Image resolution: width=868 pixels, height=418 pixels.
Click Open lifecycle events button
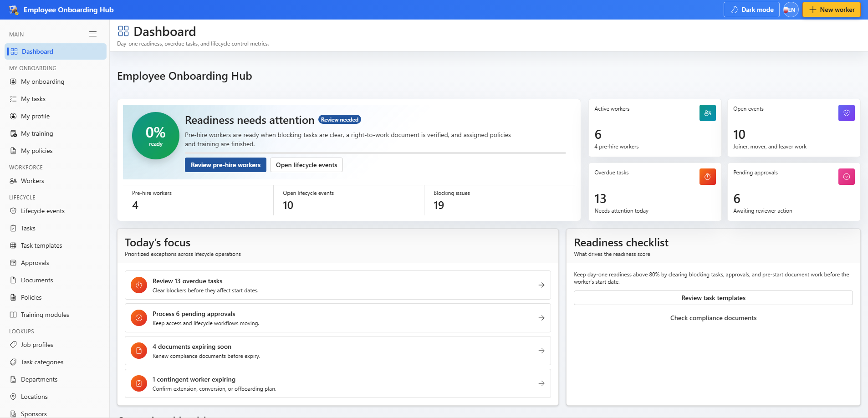tap(306, 165)
